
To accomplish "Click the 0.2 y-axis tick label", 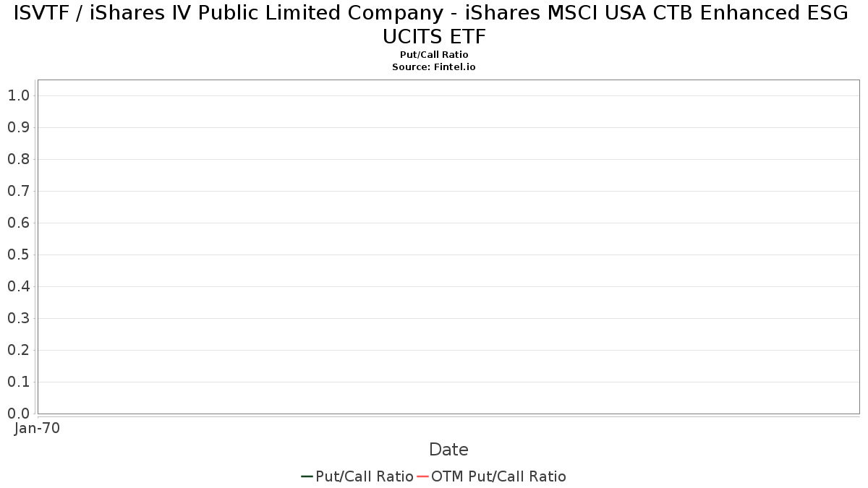I will [18, 350].
